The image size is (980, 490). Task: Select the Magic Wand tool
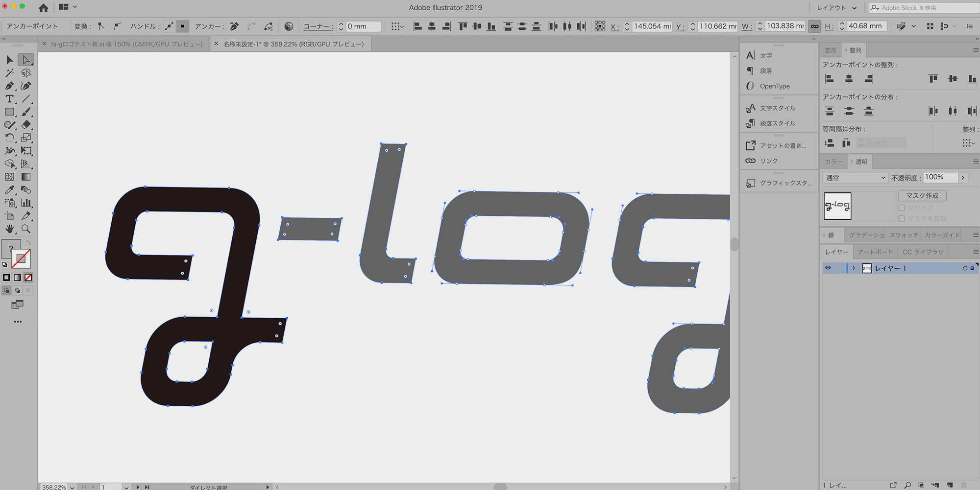tap(10, 73)
